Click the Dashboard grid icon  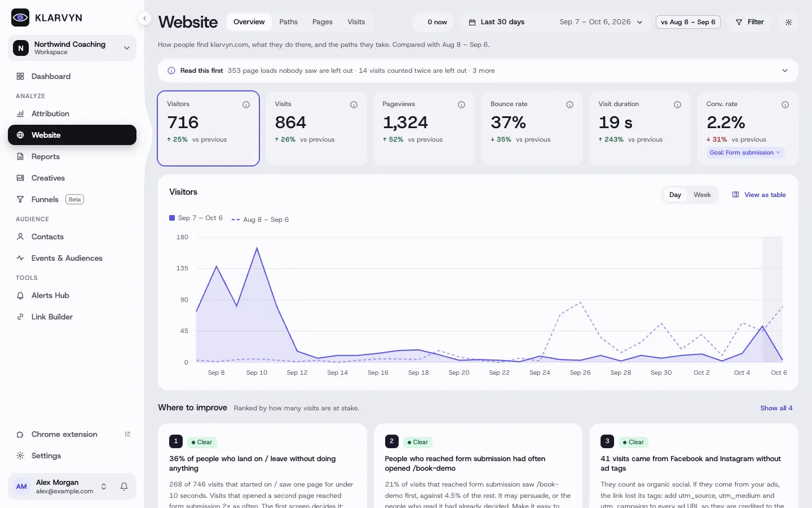[20, 76]
